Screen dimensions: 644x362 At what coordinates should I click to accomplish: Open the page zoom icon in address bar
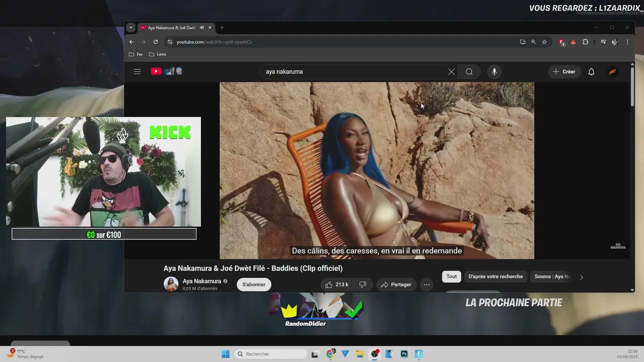[x=533, y=42]
